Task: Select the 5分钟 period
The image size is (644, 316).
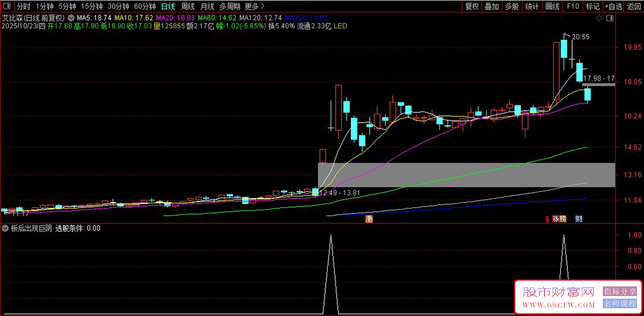Action: [67, 6]
